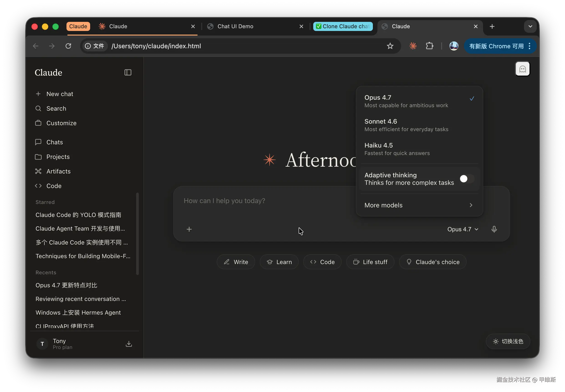Collapse the sidebar with panel icon
The height and width of the screenshot is (392, 565).
(x=128, y=72)
